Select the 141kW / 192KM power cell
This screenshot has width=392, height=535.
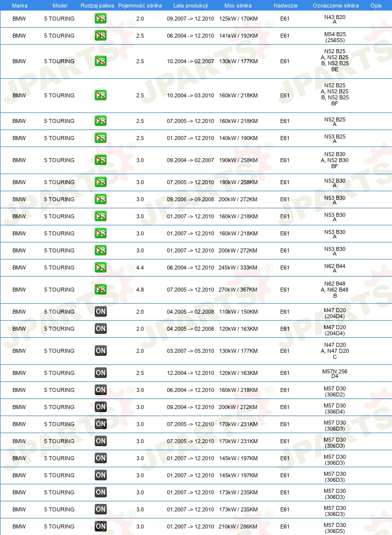[238, 36]
